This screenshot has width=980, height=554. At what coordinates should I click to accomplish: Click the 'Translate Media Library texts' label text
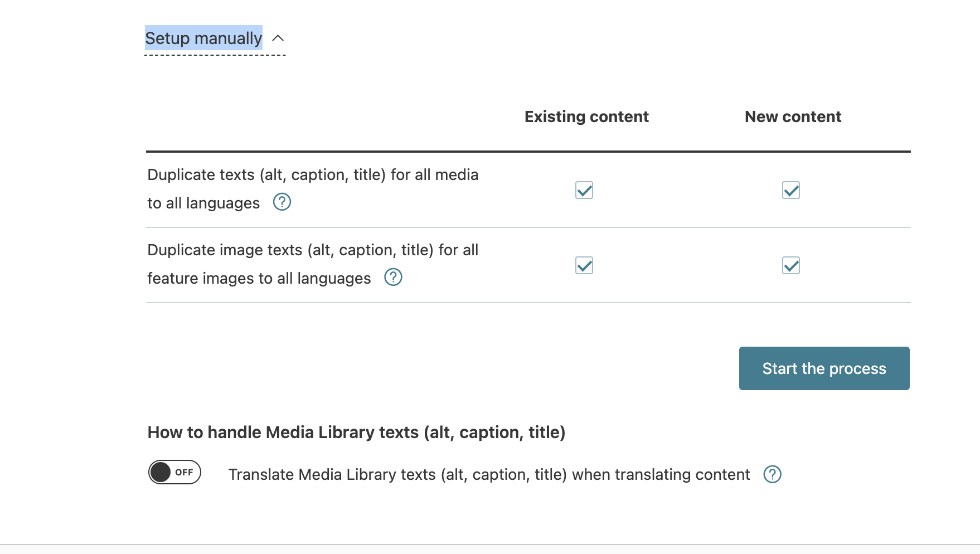coord(489,474)
